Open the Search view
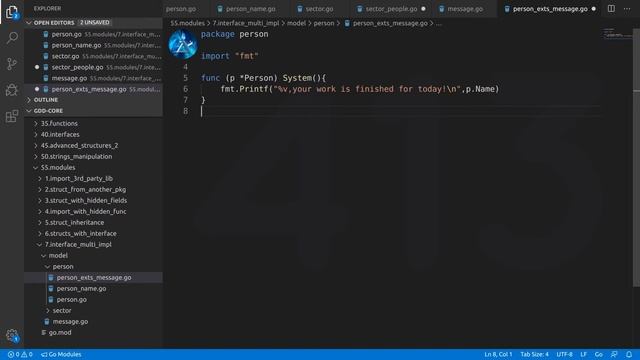 tap(12, 38)
